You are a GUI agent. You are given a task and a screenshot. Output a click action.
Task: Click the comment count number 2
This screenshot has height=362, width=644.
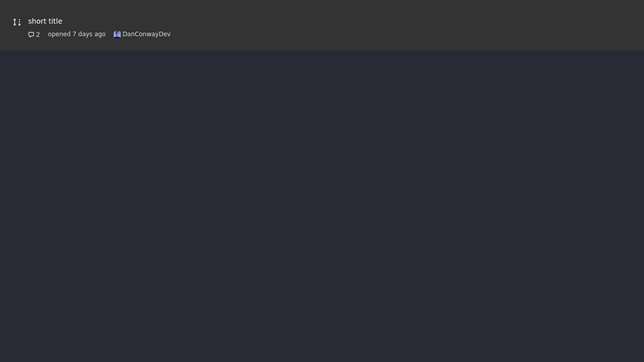[38, 35]
